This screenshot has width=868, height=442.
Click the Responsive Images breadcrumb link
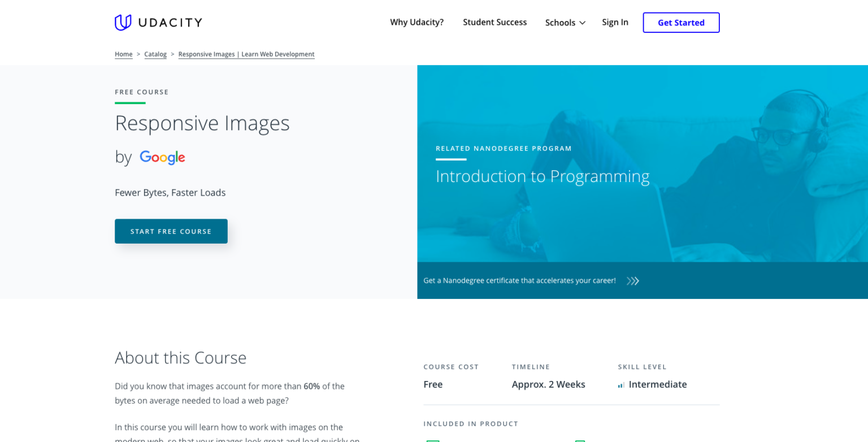(x=246, y=54)
